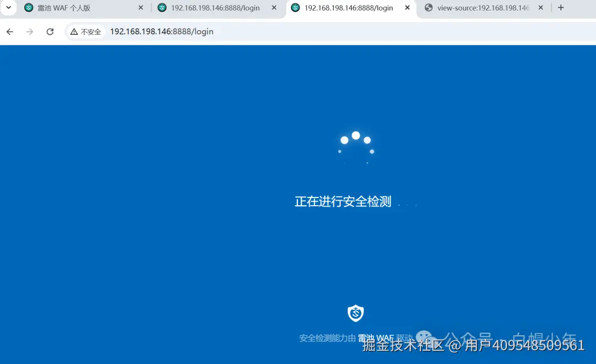Click the shield logo at page bottom
Screen dimensions: 596x364
coord(355,313)
